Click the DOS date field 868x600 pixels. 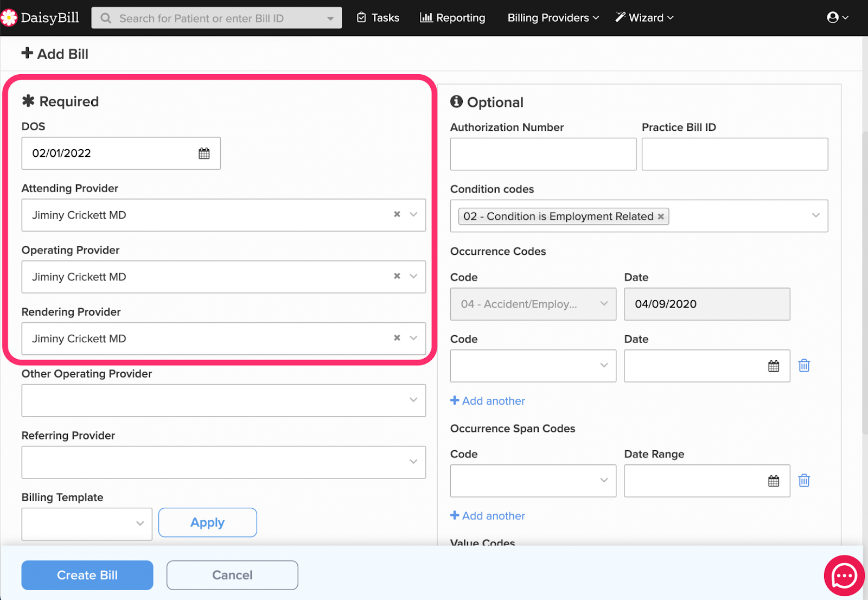click(x=121, y=154)
